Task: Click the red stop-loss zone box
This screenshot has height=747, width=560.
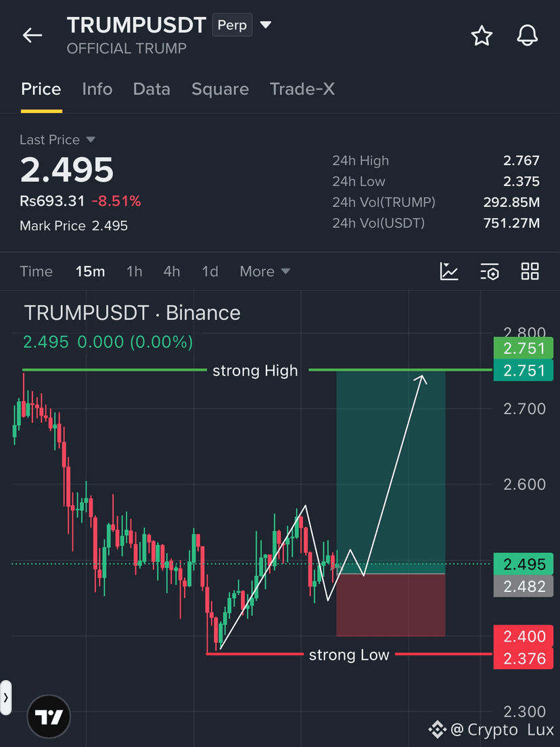Action: click(x=391, y=605)
